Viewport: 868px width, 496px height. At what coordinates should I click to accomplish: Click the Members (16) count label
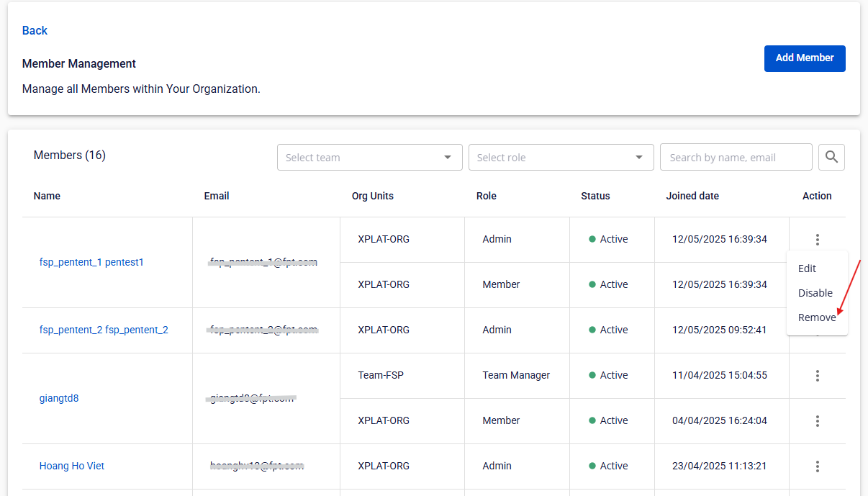[70, 155]
